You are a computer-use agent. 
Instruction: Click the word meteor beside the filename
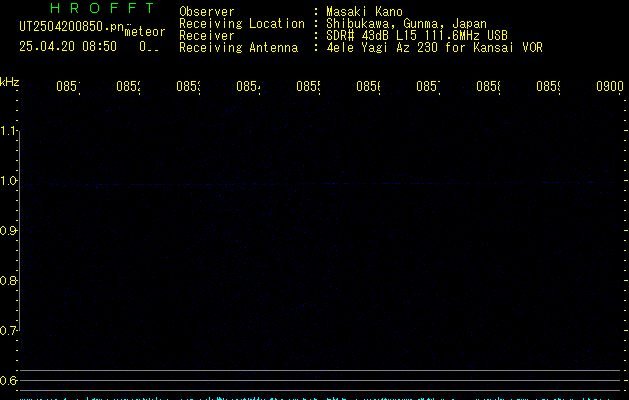[145, 32]
